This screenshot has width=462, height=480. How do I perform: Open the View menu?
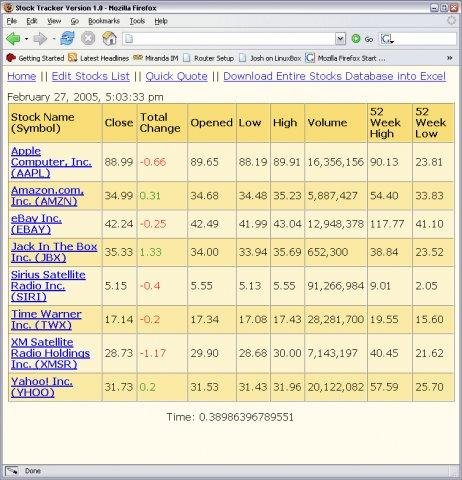point(54,21)
